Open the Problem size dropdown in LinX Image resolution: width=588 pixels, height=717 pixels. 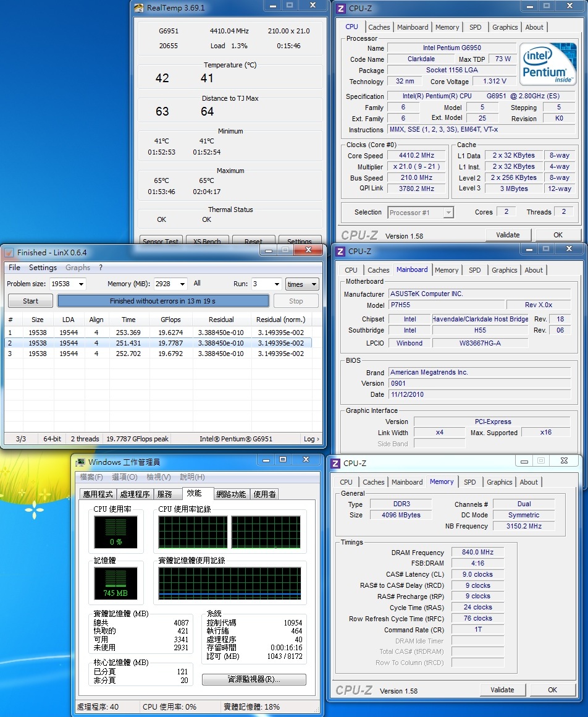(82, 284)
